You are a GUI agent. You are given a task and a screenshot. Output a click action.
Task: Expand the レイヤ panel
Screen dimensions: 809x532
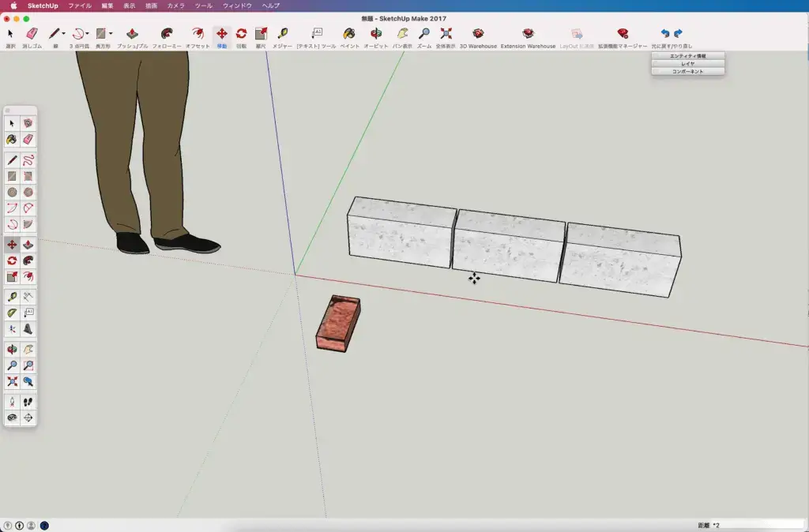tap(688, 63)
